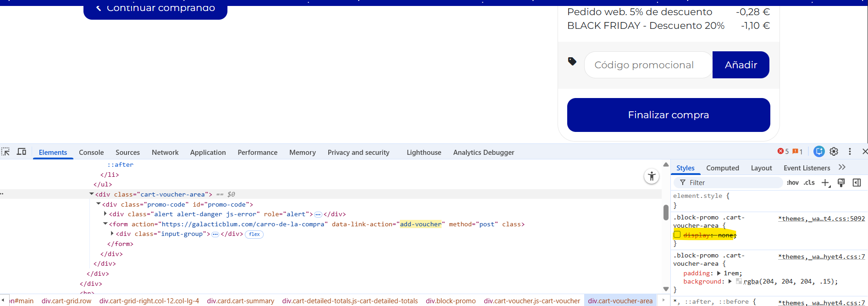Click the Finalizar compra button

pyautogui.click(x=668, y=115)
